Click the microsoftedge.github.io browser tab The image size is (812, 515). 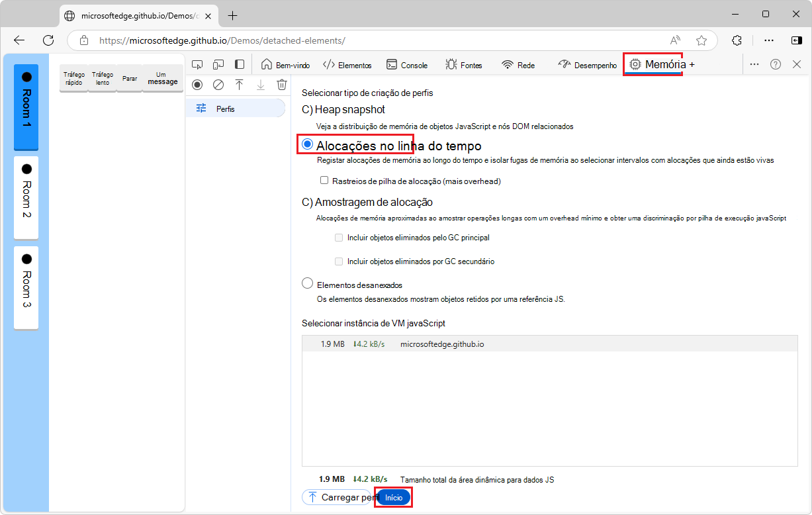pos(138,16)
